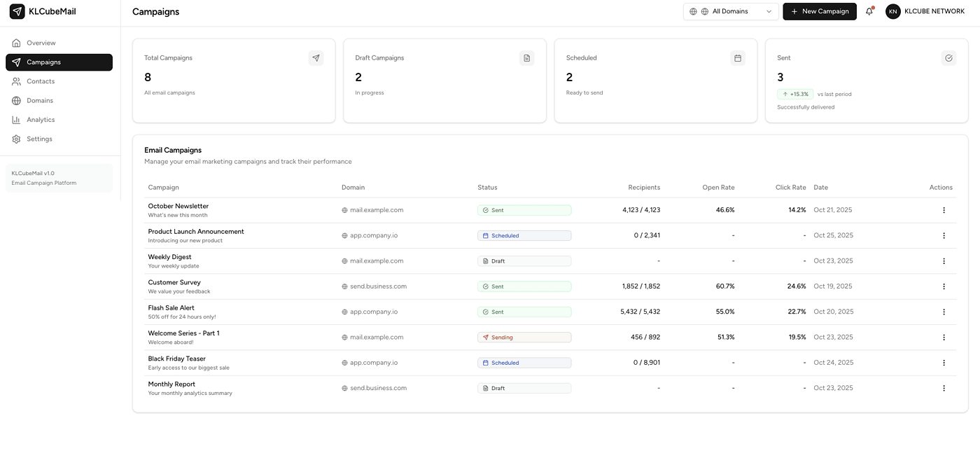
Task: Click the Scheduled card calendar icon
Action: (737, 58)
